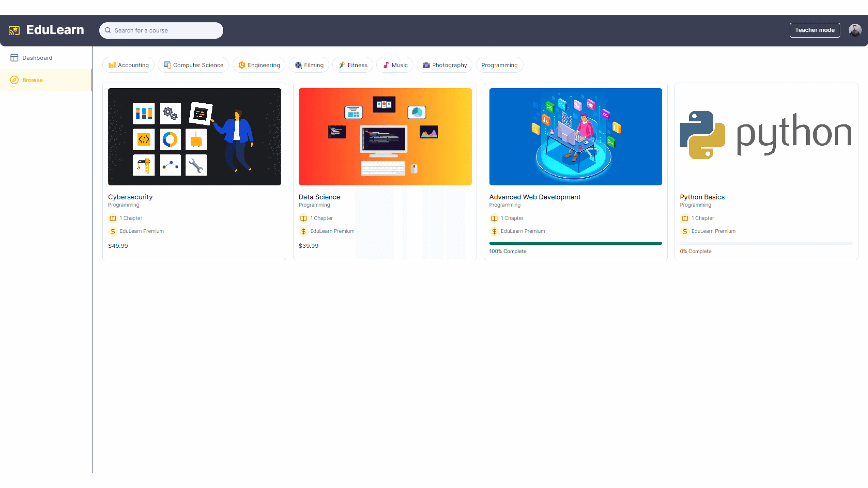Filter courses by Accounting category

pos(128,65)
